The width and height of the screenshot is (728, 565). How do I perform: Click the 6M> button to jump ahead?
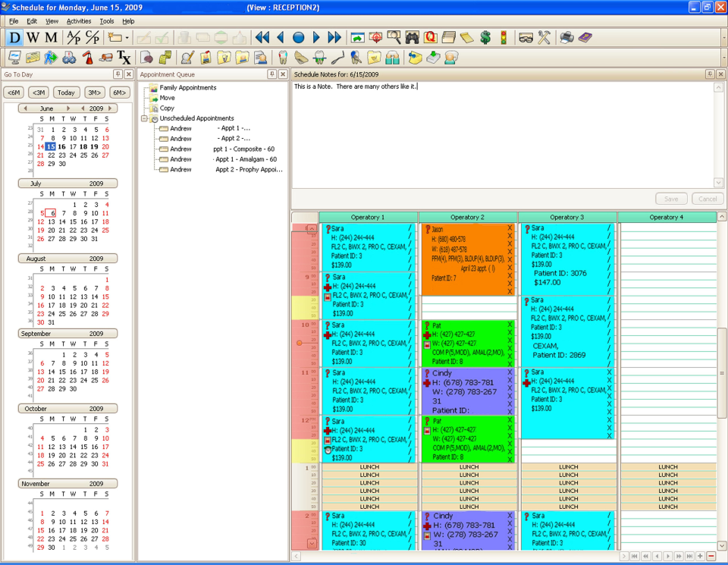click(x=118, y=92)
